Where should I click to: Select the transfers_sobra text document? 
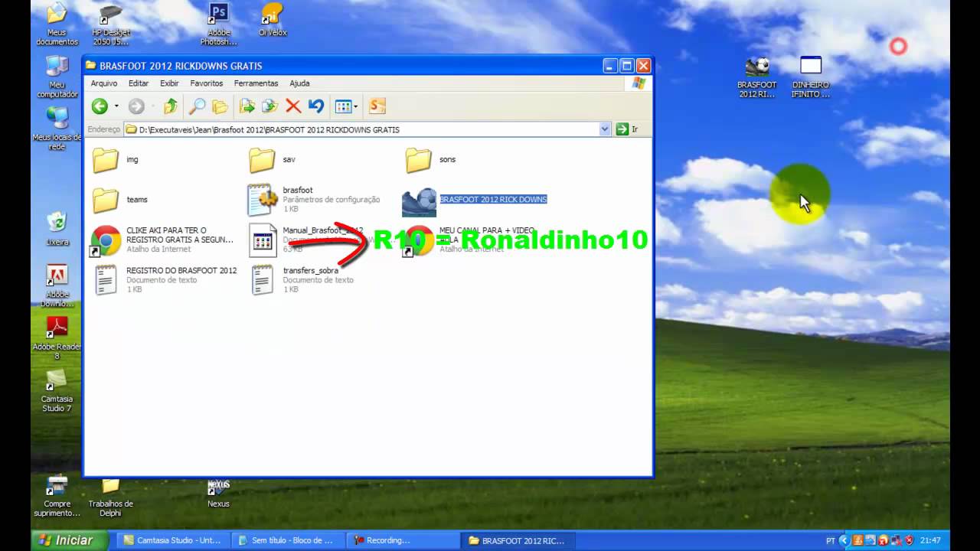coord(302,280)
